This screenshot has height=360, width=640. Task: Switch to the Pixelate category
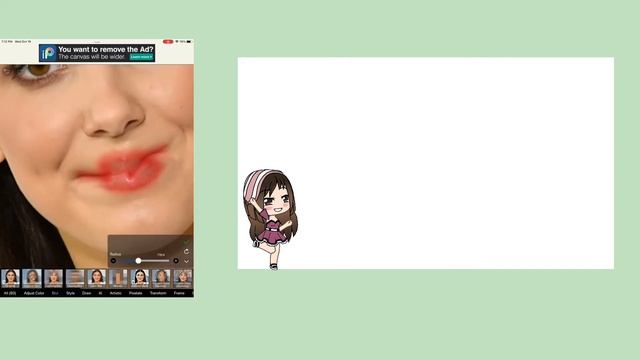pos(136,293)
